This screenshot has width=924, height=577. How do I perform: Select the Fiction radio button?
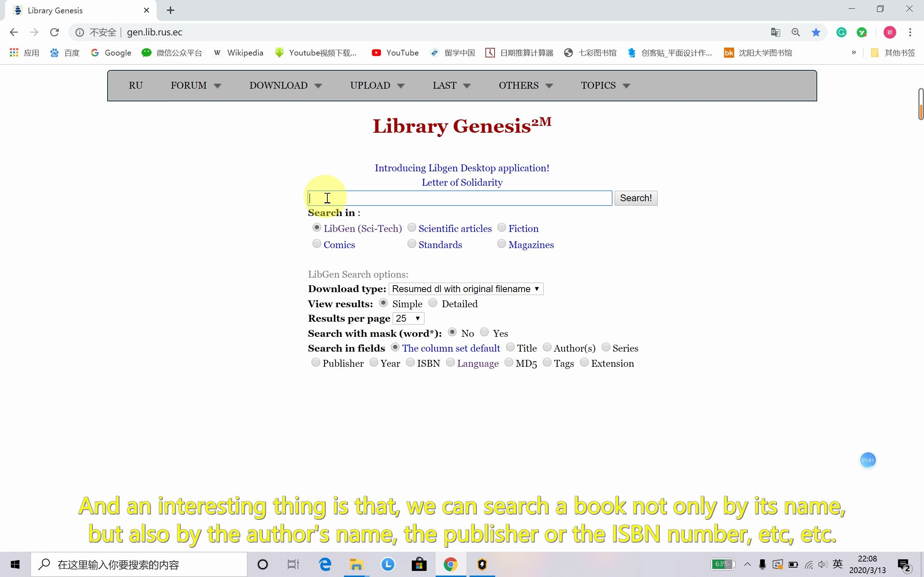coord(502,227)
